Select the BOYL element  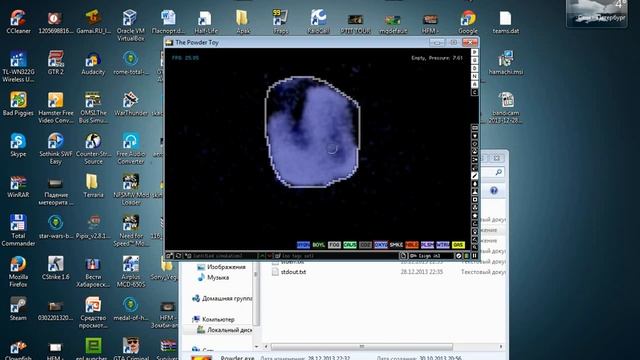tap(319, 244)
